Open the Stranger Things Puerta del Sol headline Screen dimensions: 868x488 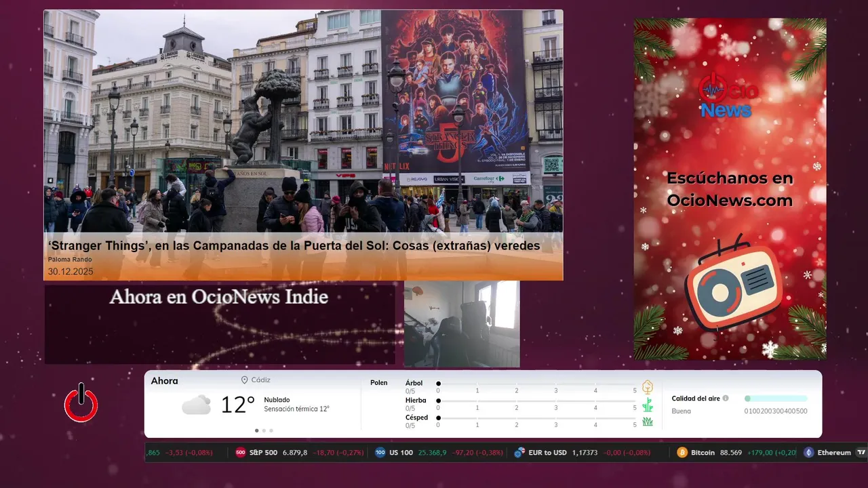pyautogui.click(x=294, y=246)
